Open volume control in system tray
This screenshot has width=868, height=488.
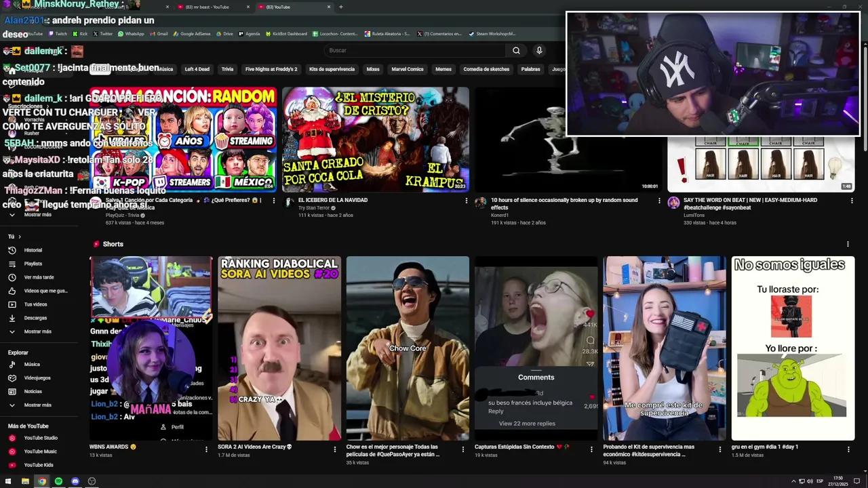810,481
